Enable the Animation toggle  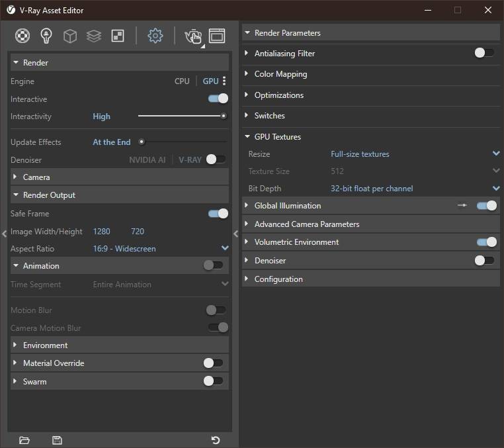[x=213, y=265]
